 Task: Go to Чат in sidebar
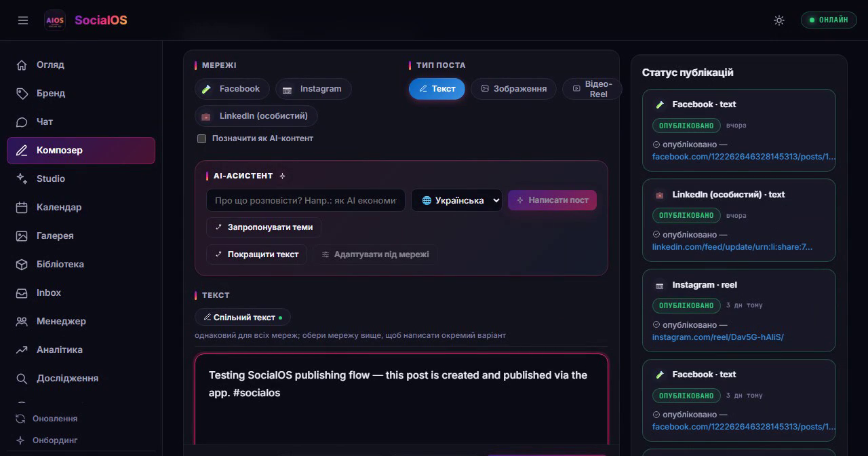pyautogui.click(x=81, y=121)
